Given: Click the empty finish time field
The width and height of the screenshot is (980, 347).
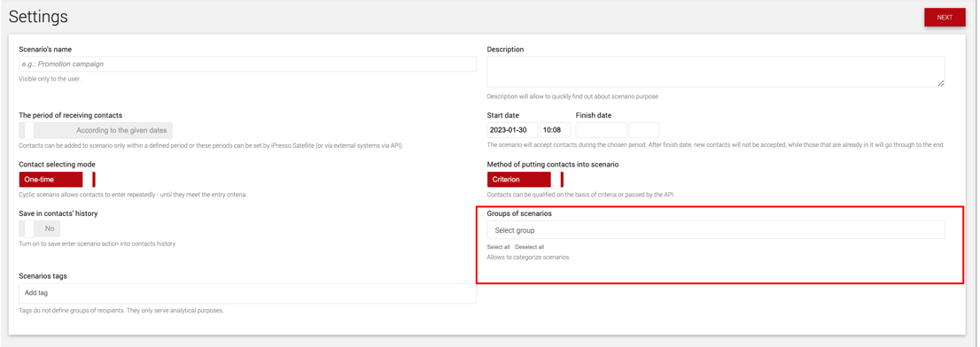Looking at the screenshot, I should click(x=644, y=130).
